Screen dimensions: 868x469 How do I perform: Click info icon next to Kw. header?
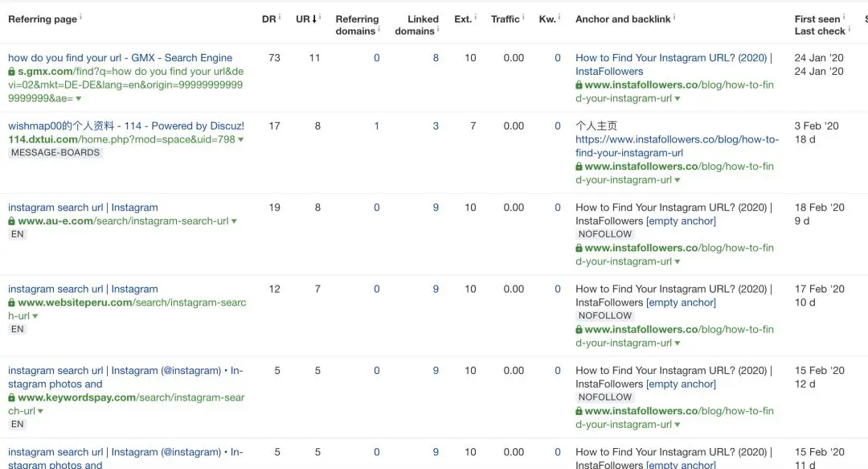pyautogui.click(x=559, y=16)
